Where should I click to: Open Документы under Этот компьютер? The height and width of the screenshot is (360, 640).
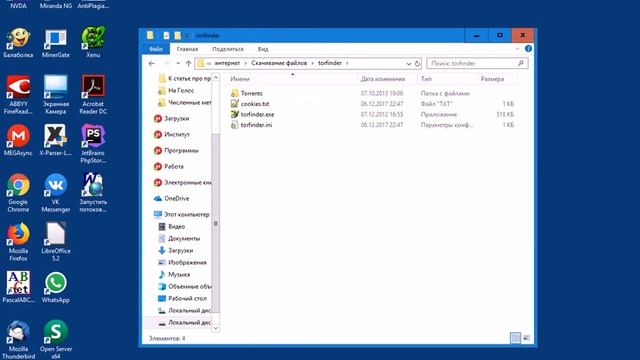[x=180, y=238]
